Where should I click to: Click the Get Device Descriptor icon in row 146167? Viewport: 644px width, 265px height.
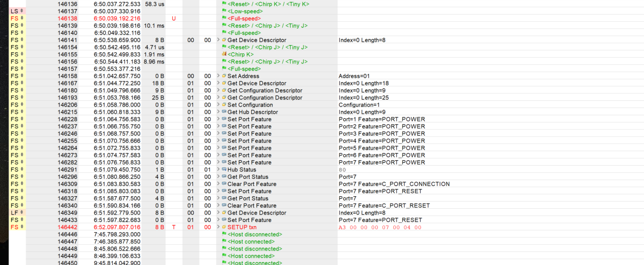[x=224, y=83]
